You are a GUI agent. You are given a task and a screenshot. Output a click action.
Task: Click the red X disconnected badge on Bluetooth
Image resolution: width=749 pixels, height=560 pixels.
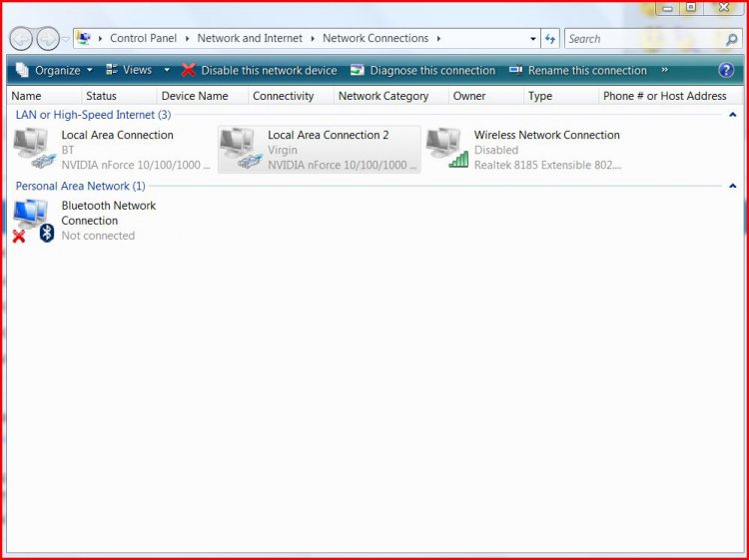coord(19,236)
